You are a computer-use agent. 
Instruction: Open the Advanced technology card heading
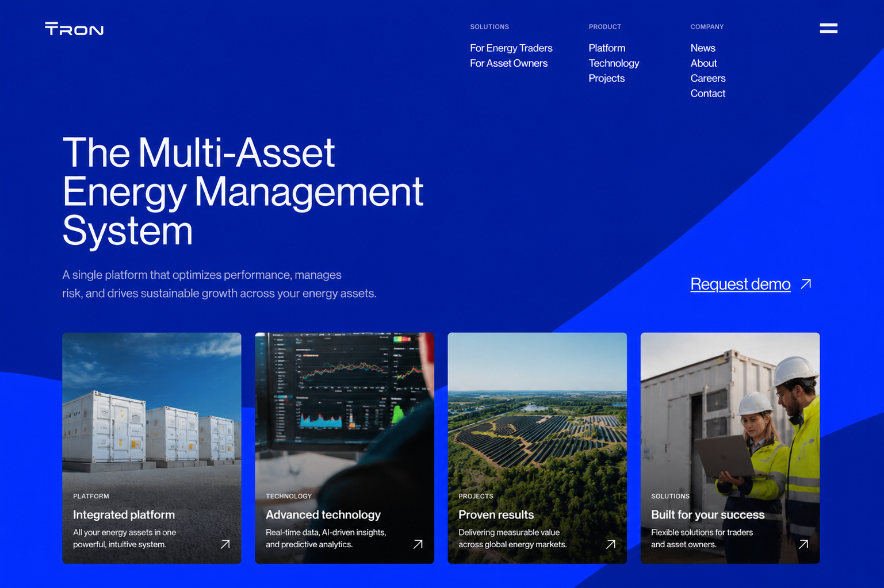coord(323,515)
